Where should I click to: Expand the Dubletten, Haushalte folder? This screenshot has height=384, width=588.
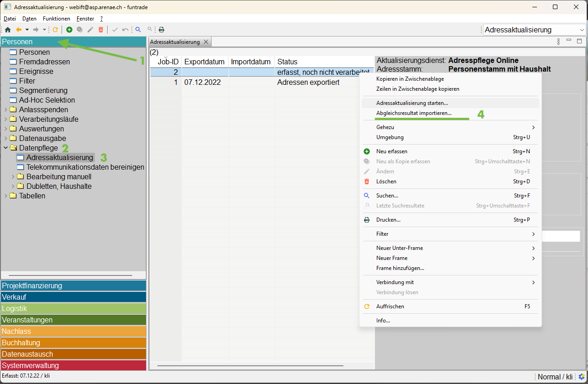[13, 186]
